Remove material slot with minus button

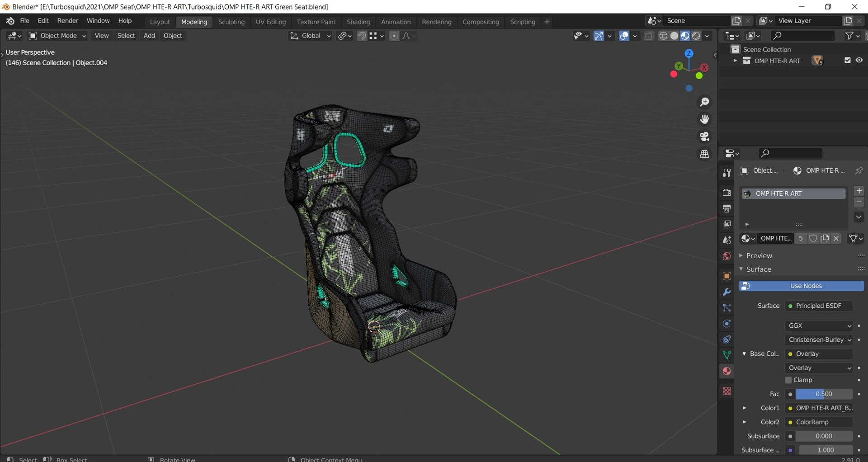pos(859,202)
